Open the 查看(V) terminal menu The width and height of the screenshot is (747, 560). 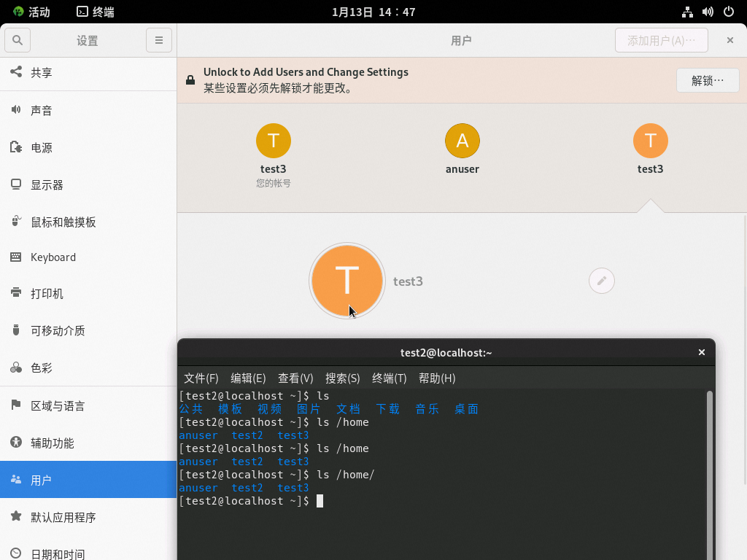point(295,378)
